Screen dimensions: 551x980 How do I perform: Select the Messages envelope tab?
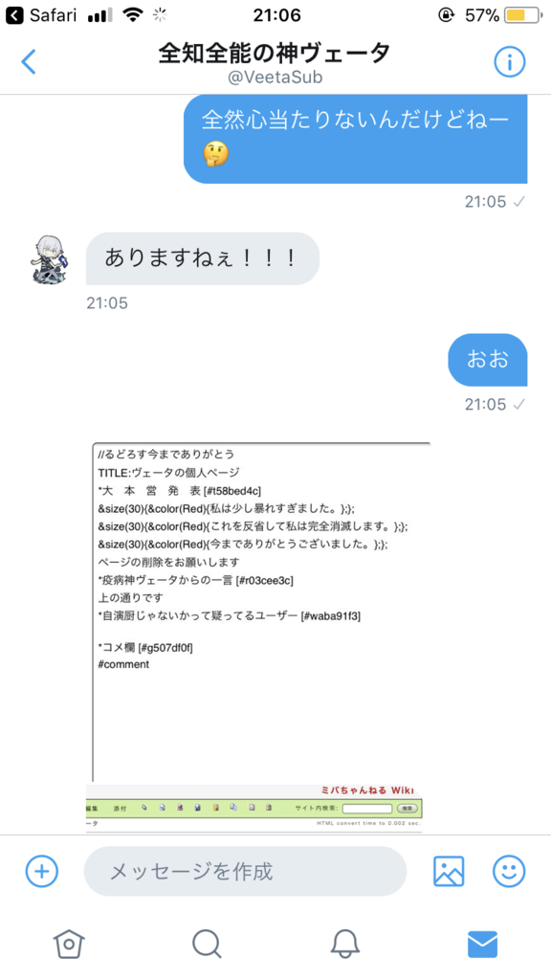pos(482,944)
